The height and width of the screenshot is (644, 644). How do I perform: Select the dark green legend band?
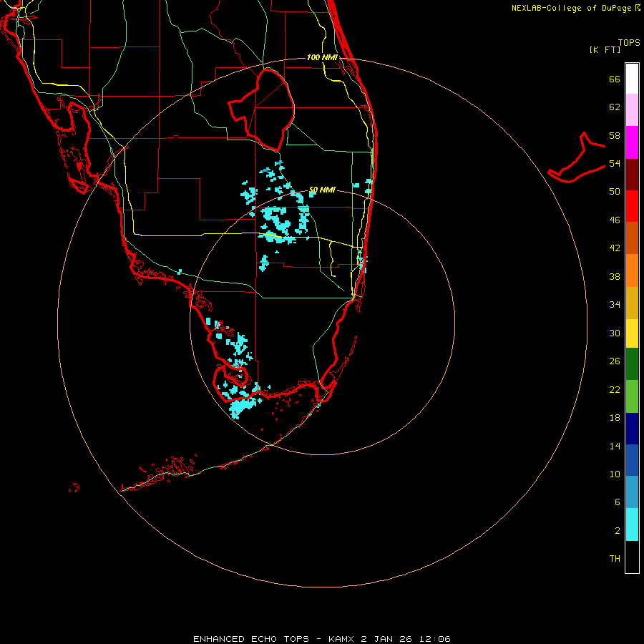click(x=632, y=364)
